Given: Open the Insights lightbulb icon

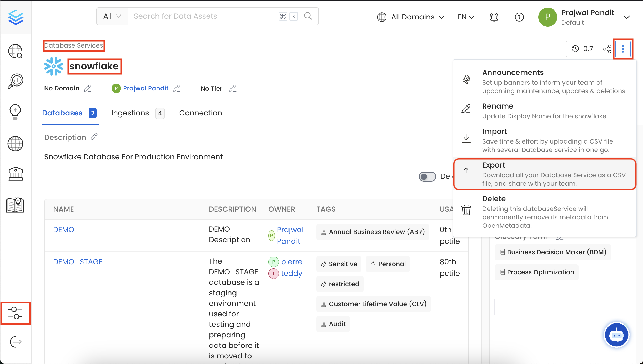Looking at the screenshot, I should point(15,112).
